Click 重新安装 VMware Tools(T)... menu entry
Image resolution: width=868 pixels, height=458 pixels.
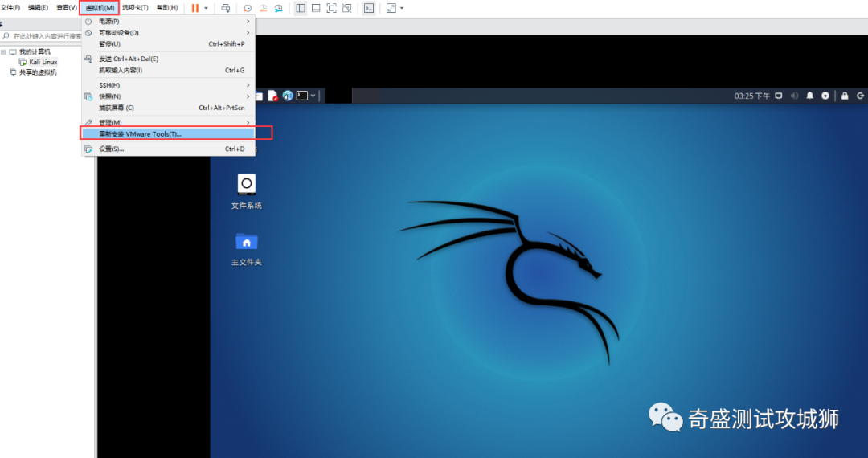168,134
